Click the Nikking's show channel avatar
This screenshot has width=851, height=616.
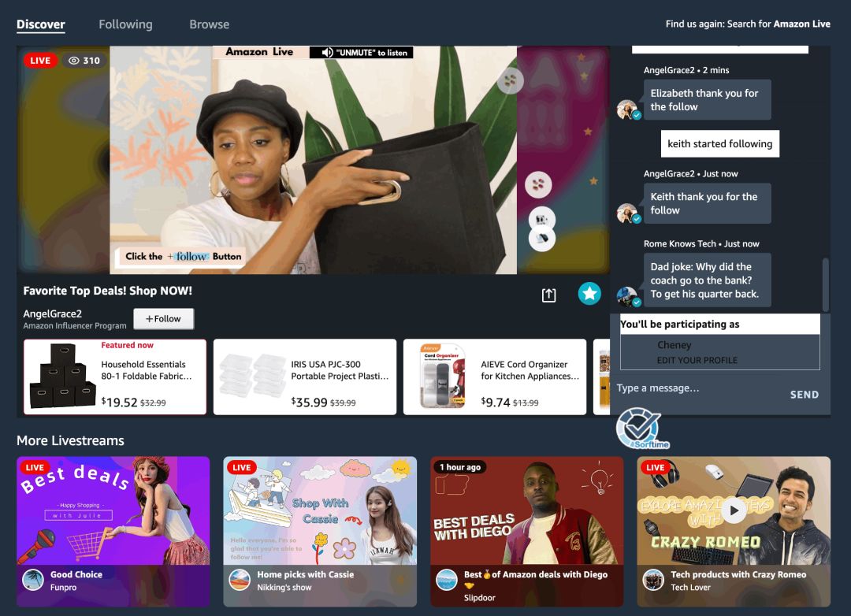tap(240, 581)
